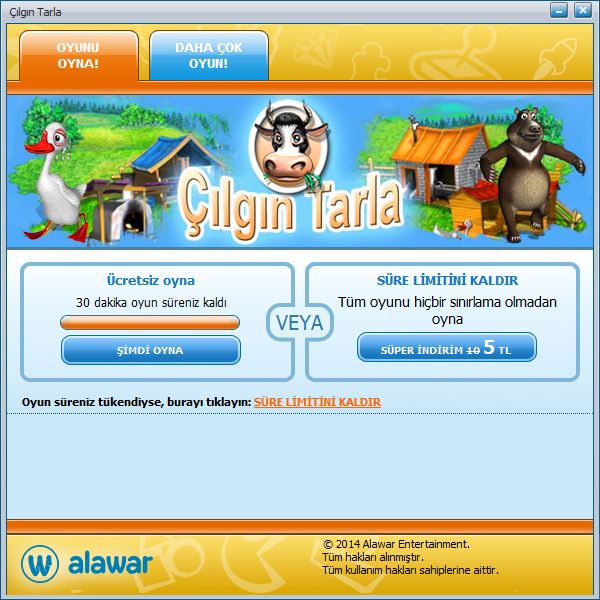
Task: Close the Çılgın Tarla window
Action: [582, 11]
